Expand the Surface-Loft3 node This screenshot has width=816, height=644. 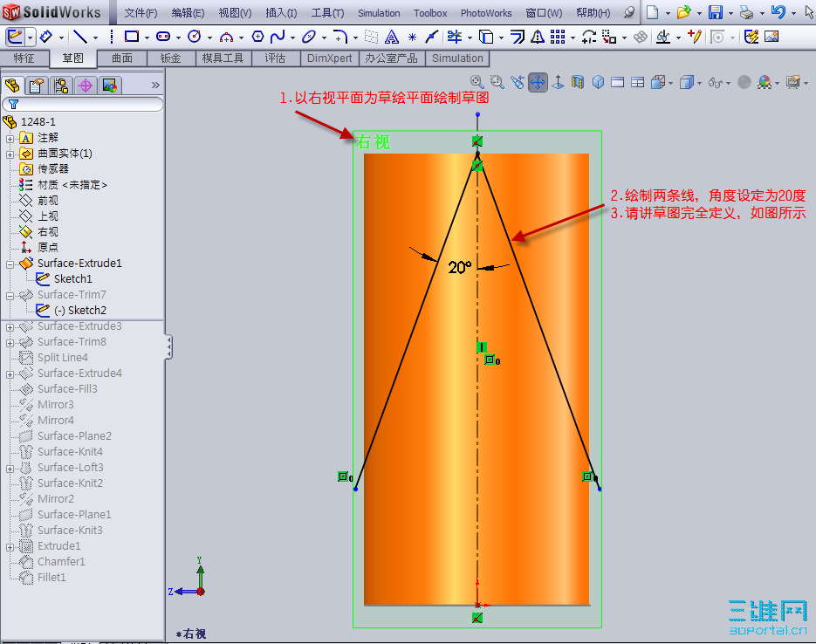point(10,469)
